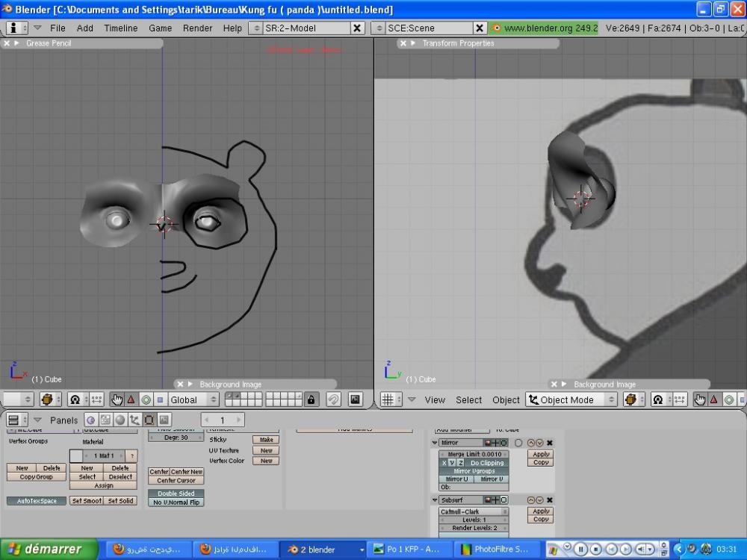The image size is (747, 560).
Task: Toggle the Y axis in Mirror modifier
Action: pos(452,463)
